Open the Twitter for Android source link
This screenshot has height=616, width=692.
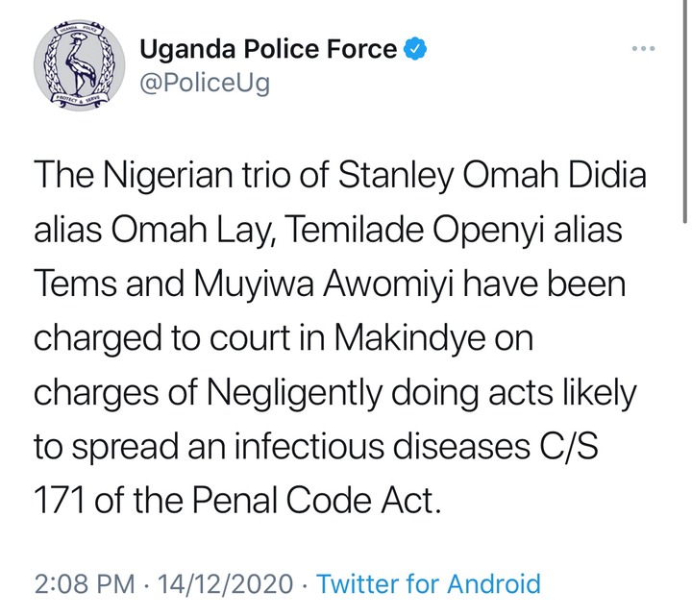(x=429, y=583)
